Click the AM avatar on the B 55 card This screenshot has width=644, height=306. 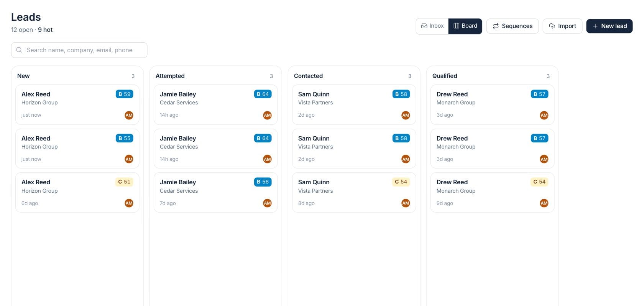129,159
